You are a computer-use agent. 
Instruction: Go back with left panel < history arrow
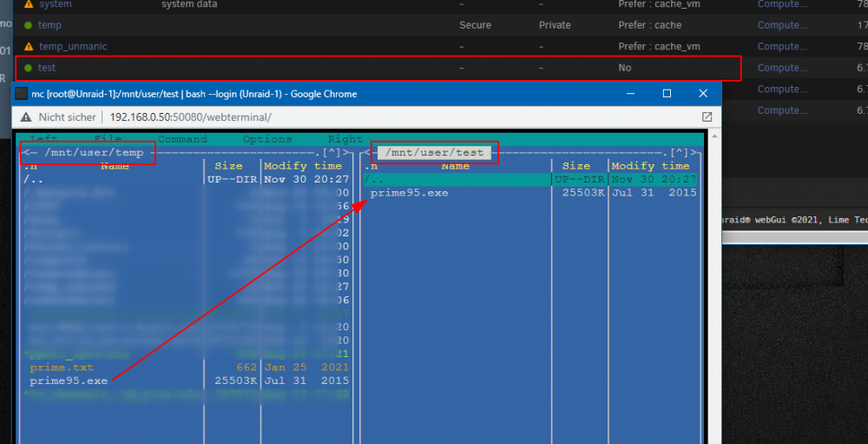pyautogui.click(x=27, y=152)
